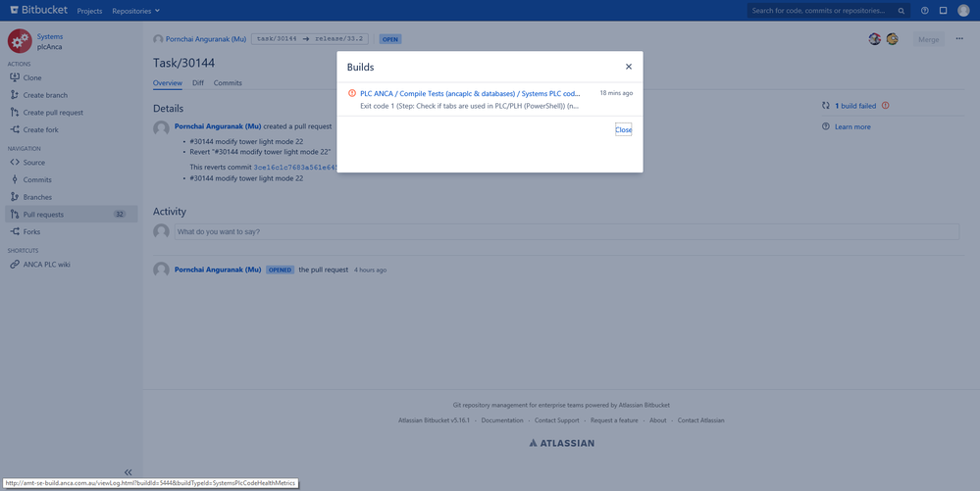Viewport: 980px width, 491px height.
Task: Open the Source navigation icon
Action: coord(15,162)
